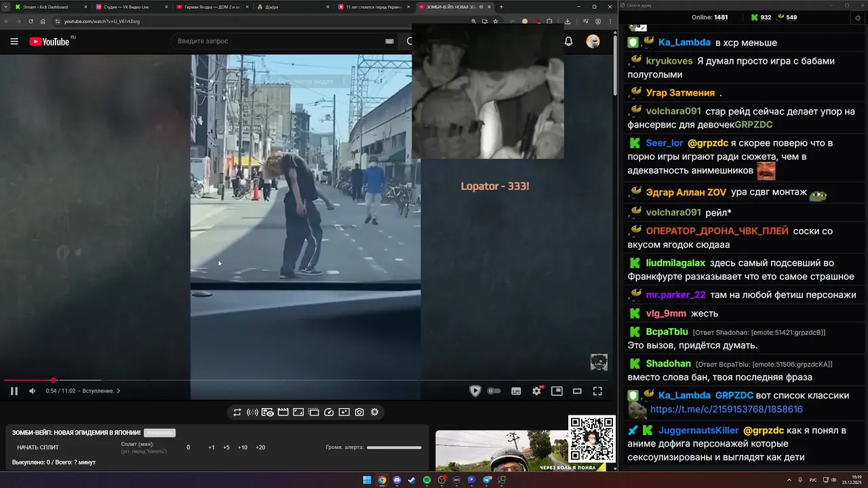Switch to 'Студия — VK Видео Live' tab
The image size is (868, 488).
131,7
